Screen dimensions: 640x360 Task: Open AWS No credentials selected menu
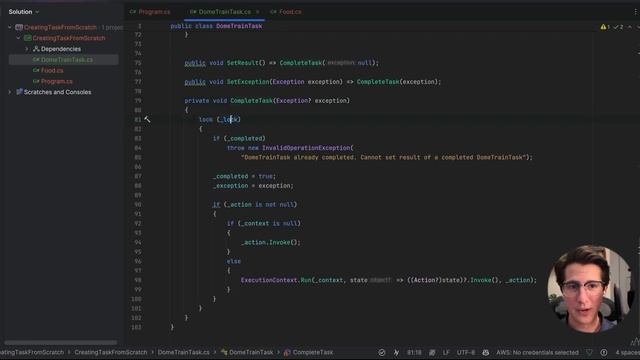537,352
